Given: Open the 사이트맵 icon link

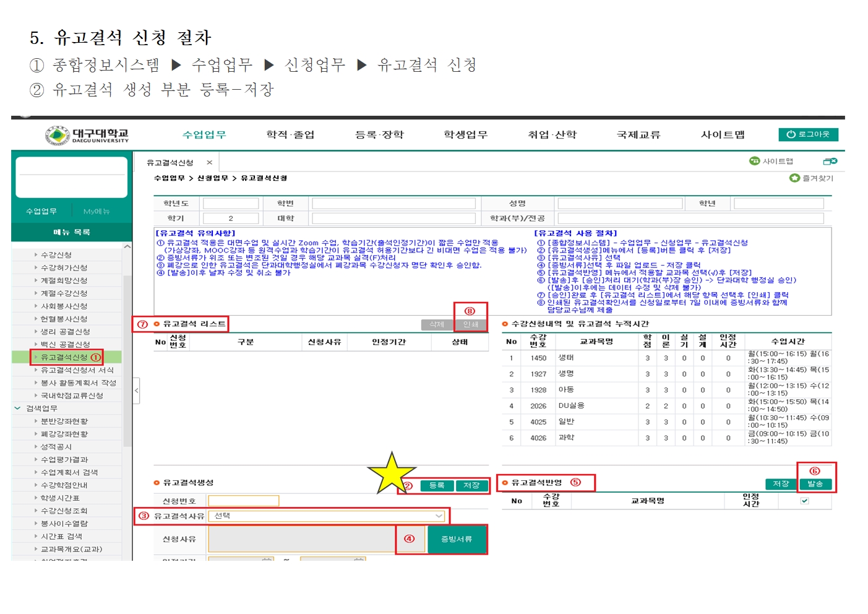Looking at the screenshot, I should click(771, 161).
